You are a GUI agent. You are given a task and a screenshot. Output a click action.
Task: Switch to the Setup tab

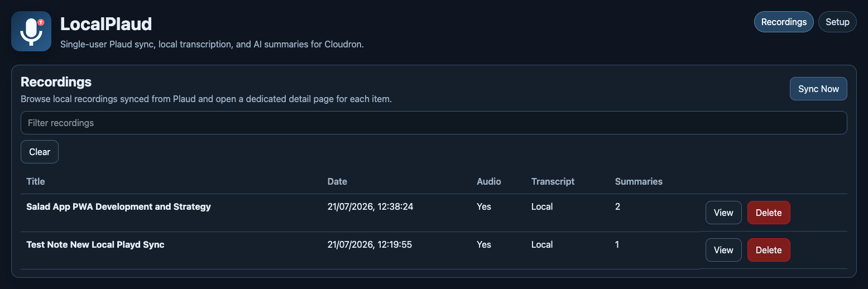coord(837,22)
